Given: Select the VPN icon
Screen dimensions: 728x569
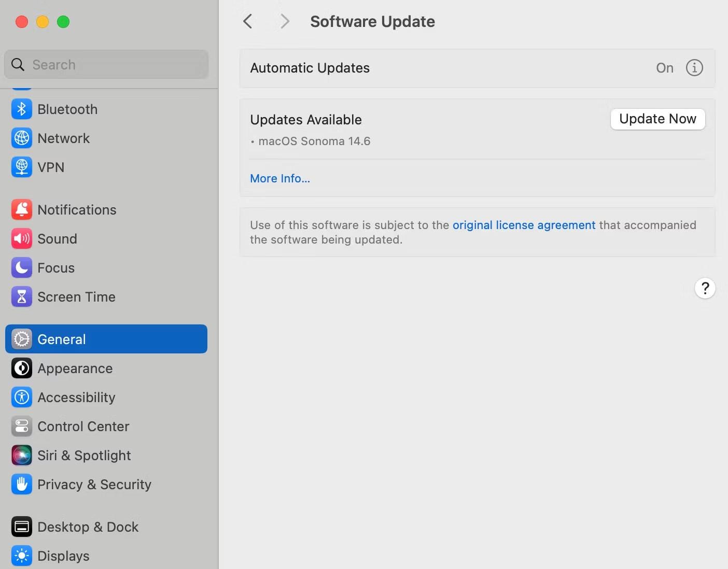Looking at the screenshot, I should 21,167.
